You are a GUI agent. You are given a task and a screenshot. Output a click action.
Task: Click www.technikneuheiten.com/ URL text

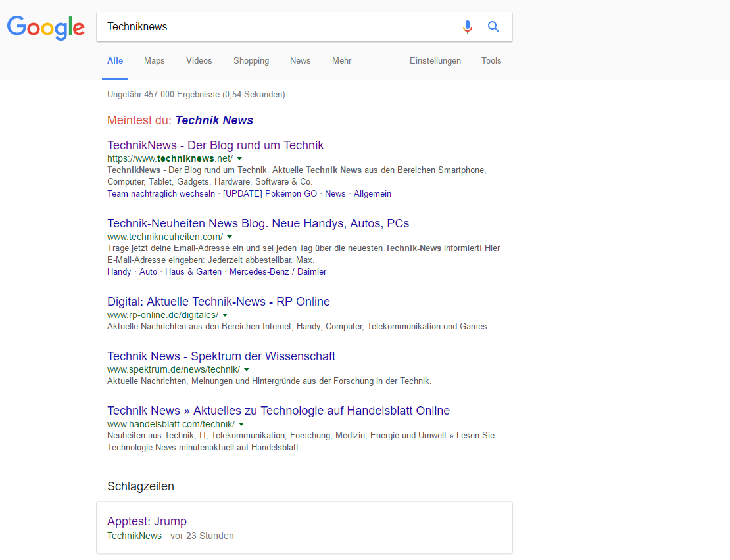tap(165, 237)
